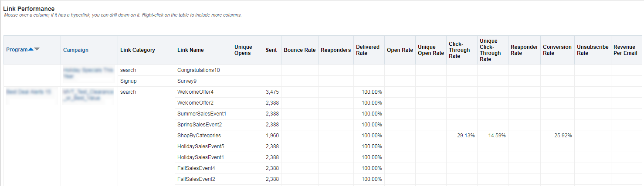Viewport: 644px width, 187px height.
Task: Select the Bounce Rate column header
Action: click(299, 50)
